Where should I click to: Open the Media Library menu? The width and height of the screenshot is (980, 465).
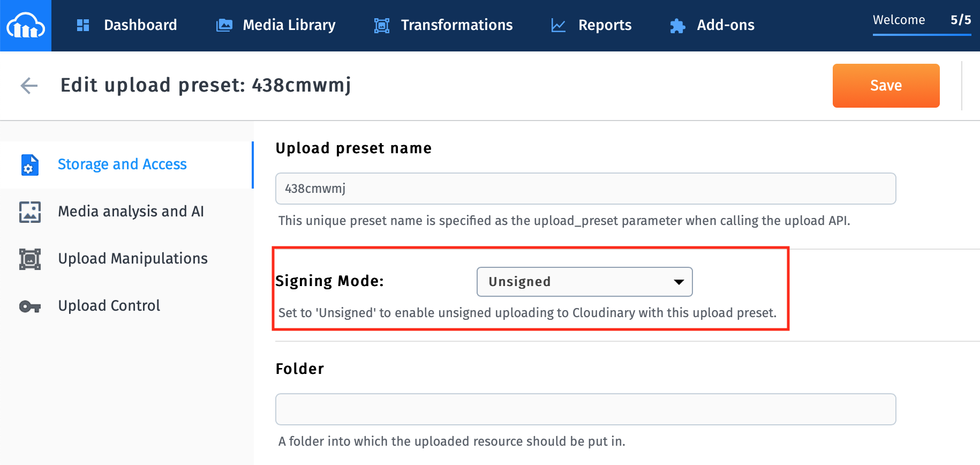click(x=289, y=25)
